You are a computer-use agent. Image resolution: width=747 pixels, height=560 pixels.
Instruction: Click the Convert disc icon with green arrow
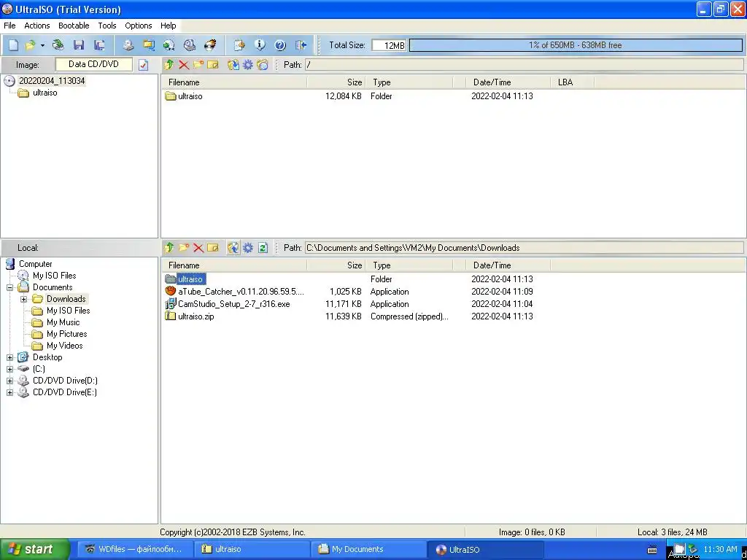169,45
